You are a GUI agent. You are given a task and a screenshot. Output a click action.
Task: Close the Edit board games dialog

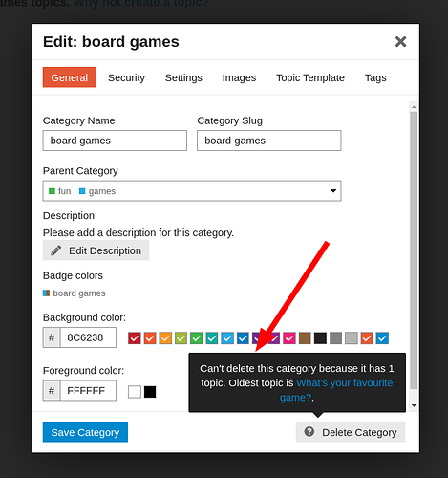[x=400, y=41]
